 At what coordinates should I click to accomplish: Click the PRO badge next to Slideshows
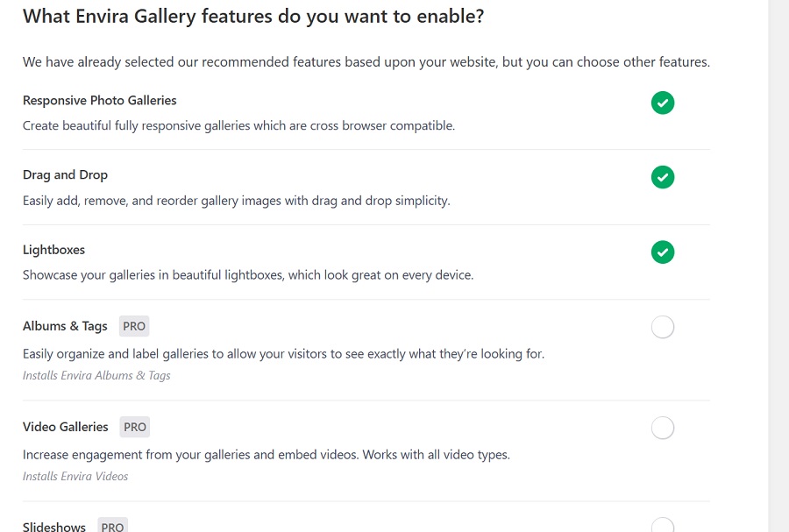(112, 526)
